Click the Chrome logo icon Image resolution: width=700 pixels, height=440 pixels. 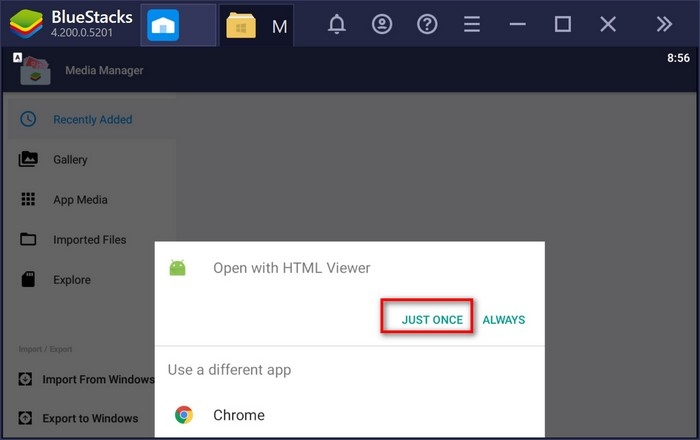(x=183, y=415)
